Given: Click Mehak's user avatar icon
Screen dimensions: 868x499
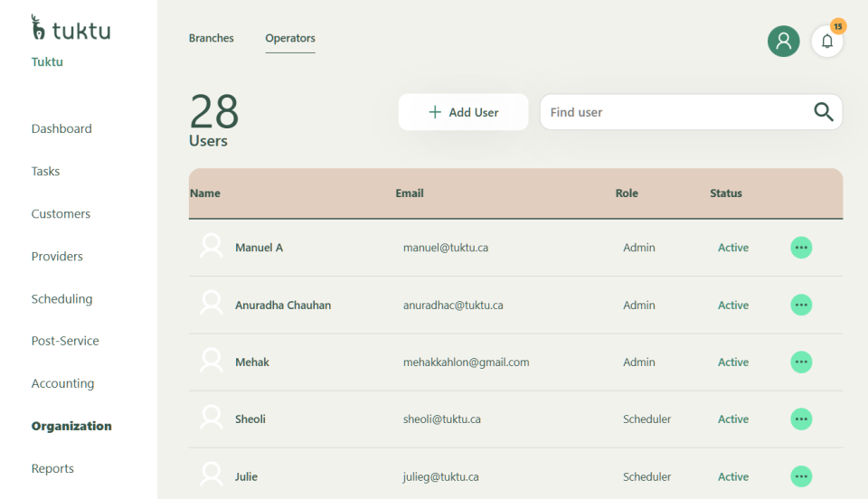Looking at the screenshot, I should tap(212, 362).
